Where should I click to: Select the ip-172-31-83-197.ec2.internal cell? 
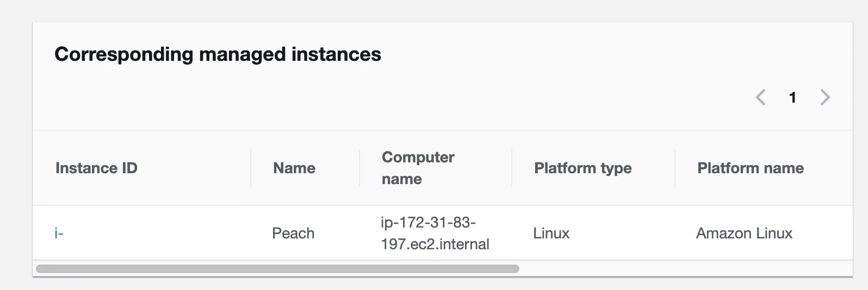click(435, 234)
